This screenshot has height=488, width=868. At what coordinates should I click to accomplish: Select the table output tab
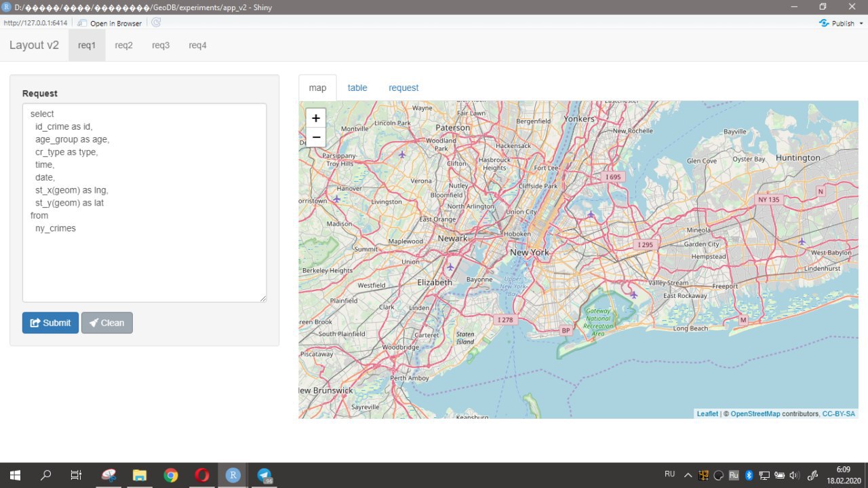pyautogui.click(x=357, y=88)
